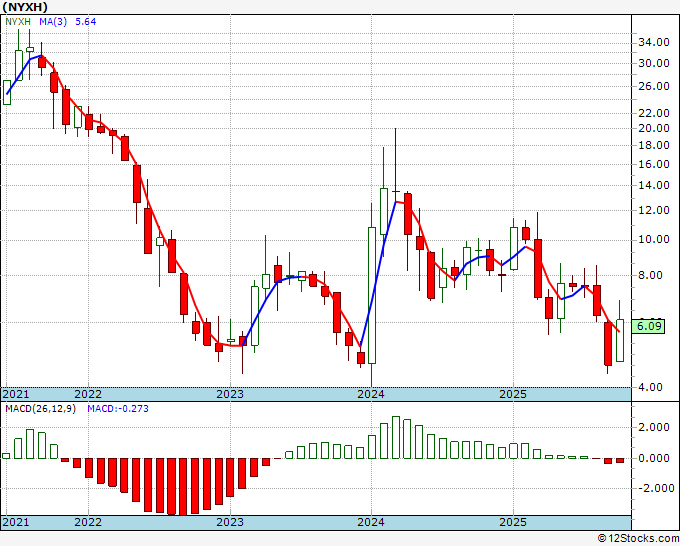Click 2022 on the price chart timeline
This screenshot has width=680, height=546.
point(88,394)
